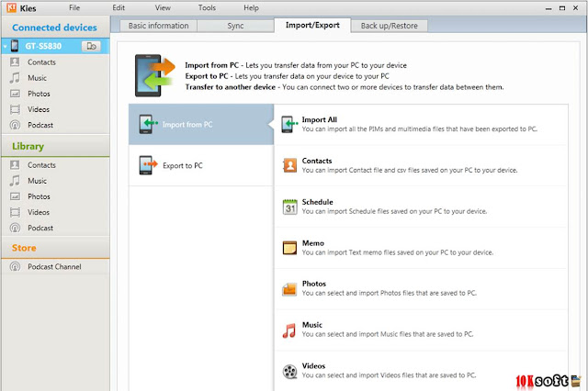Select Export to PC option
The image size is (588, 391).
(201, 165)
